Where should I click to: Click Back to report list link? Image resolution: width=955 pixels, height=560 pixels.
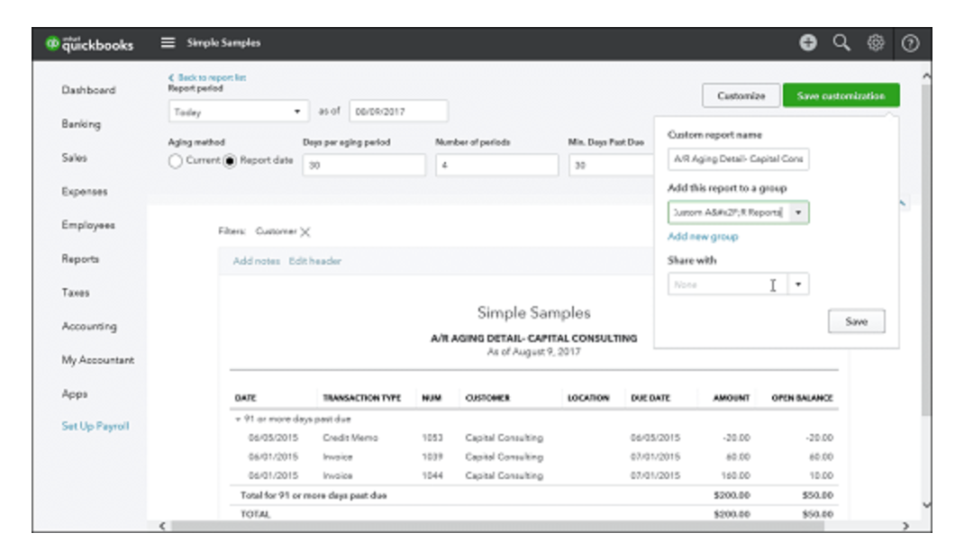(x=207, y=77)
